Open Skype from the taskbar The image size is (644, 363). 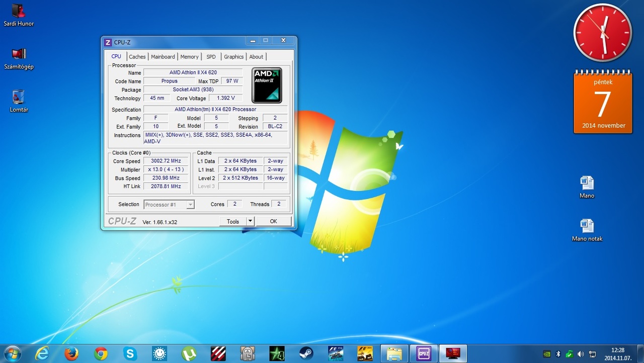click(x=130, y=354)
